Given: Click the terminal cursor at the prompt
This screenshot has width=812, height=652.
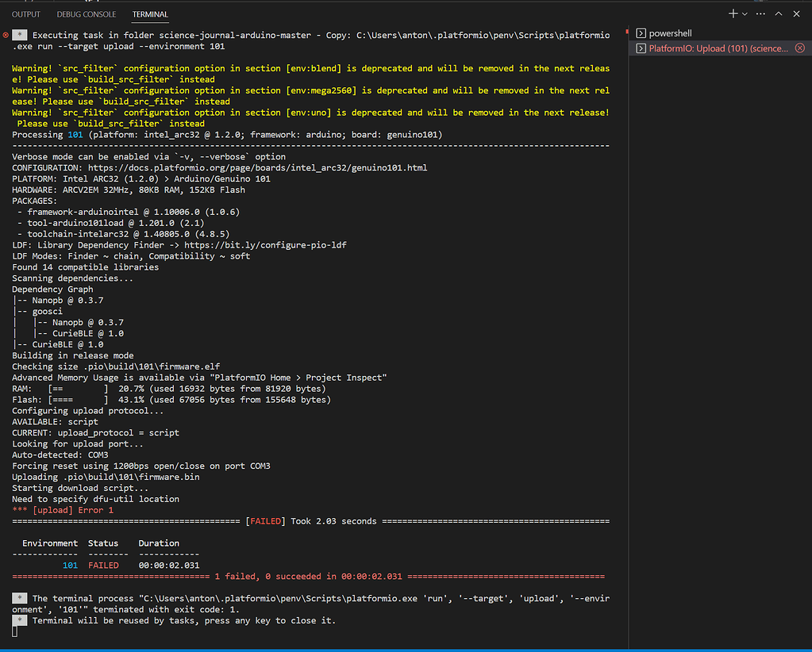Looking at the screenshot, I should pos(14,631).
